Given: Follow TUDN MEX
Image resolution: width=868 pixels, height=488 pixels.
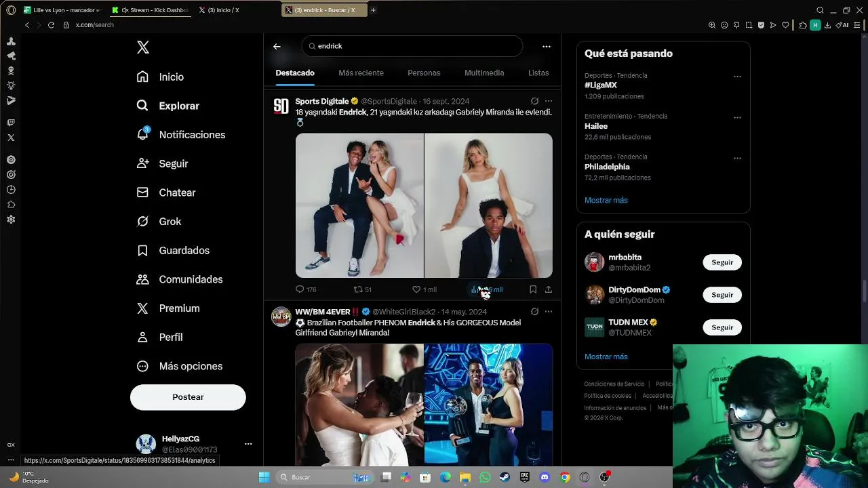Looking at the screenshot, I should pyautogui.click(x=722, y=327).
